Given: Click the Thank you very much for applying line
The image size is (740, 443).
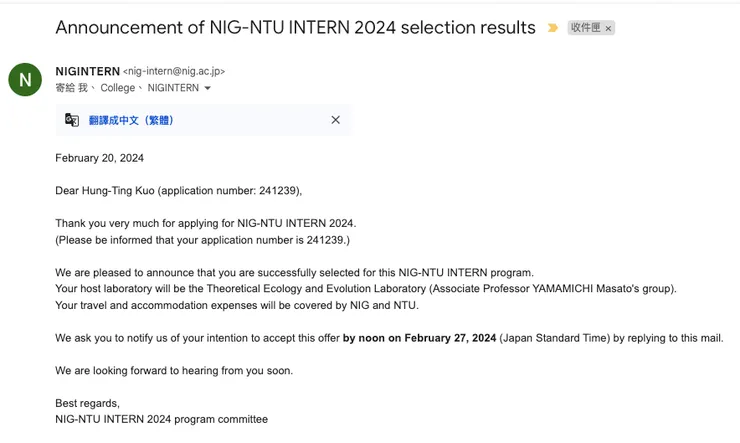Looking at the screenshot, I should pos(205,223).
